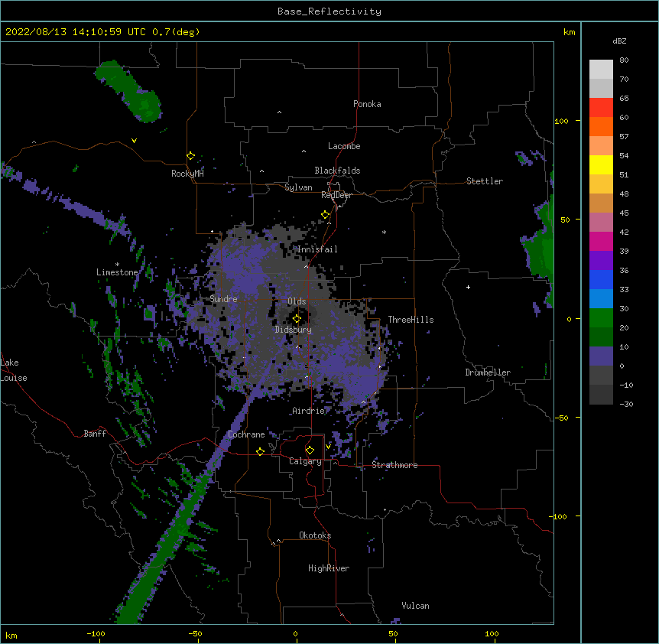Select the Vulcan label
Viewport: 659px width, 644px height.
coord(415,606)
